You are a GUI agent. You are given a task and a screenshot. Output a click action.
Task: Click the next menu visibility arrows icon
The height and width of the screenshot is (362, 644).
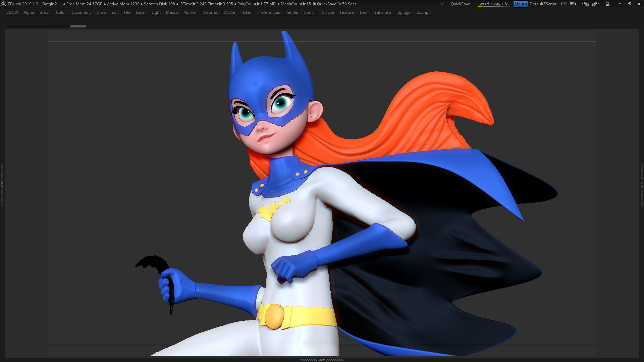573,4
